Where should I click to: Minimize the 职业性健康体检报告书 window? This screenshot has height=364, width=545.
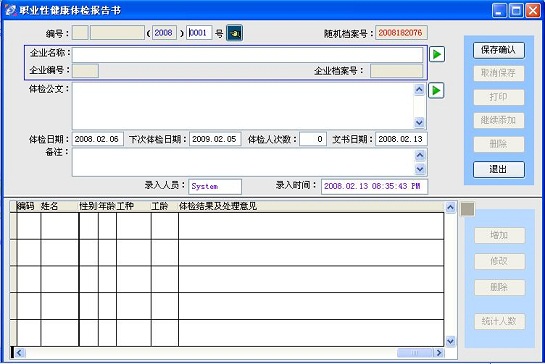[499, 10]
